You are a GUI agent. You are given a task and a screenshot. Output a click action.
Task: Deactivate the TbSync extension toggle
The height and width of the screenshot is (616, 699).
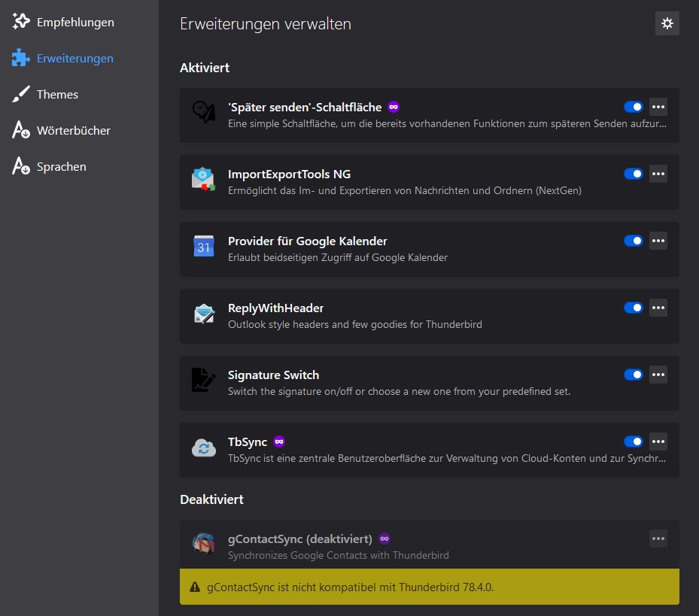pyautogui.click(x=634, y=442)
